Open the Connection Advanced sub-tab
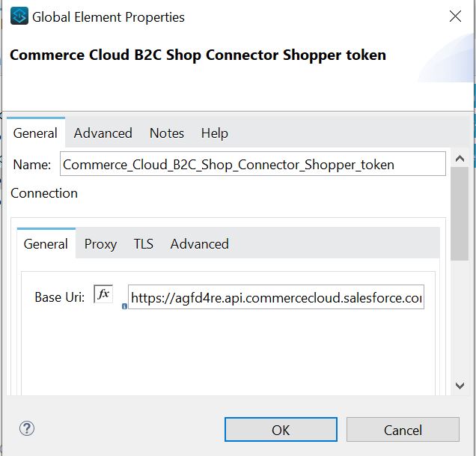 [199, 244]
